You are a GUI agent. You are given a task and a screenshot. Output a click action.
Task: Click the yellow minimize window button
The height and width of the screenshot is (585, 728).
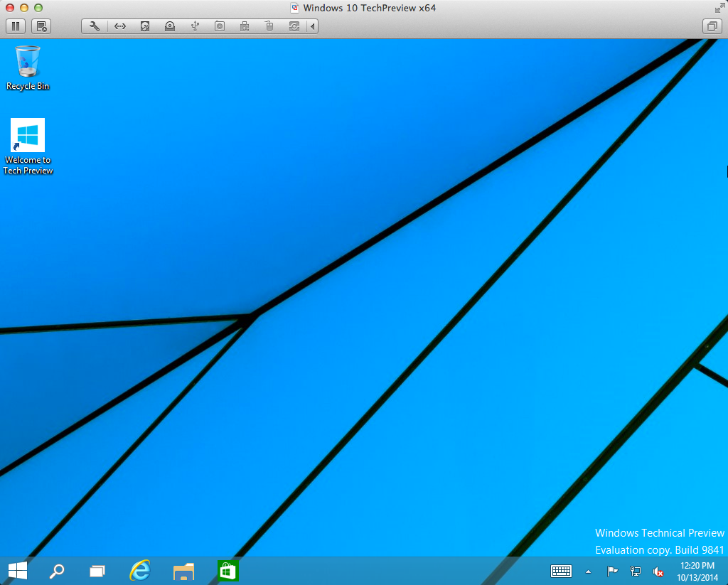click(24, 8)
